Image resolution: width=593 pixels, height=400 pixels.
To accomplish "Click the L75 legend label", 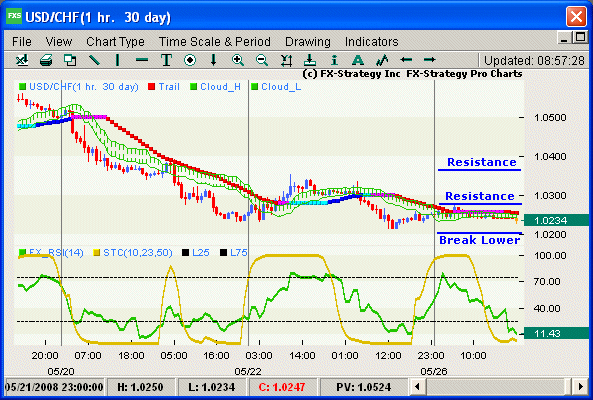I will pyautogui.click(x=238, y=253).
